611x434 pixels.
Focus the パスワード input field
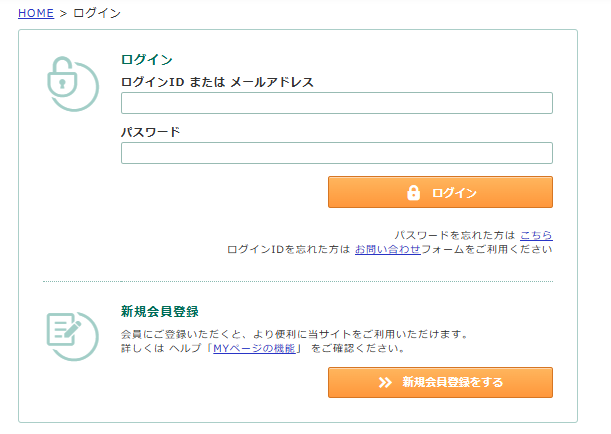point(336,153)
